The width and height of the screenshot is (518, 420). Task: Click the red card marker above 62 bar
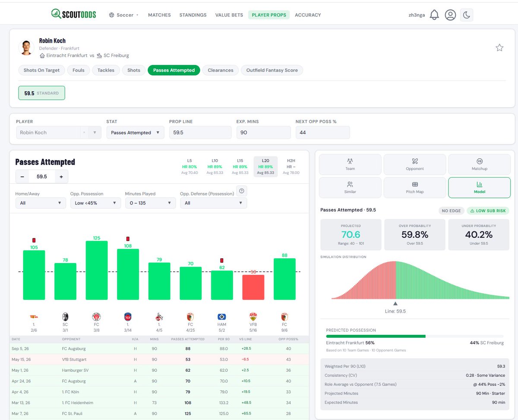click(x=222, y=260)
